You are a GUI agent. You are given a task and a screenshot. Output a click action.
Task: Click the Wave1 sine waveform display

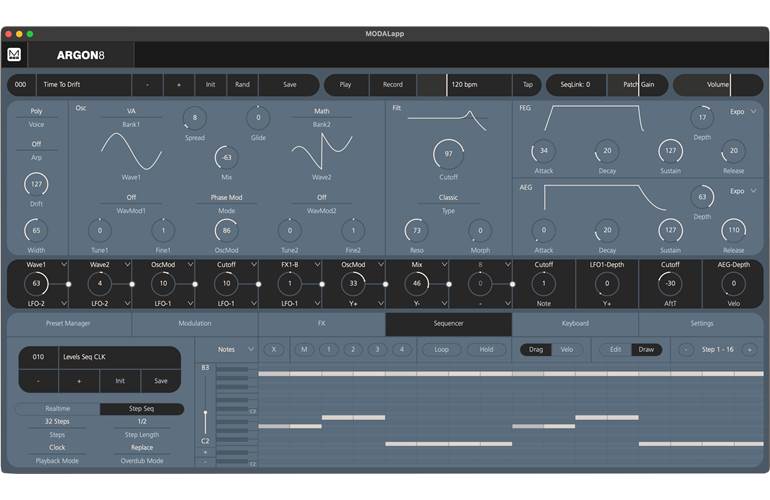click(131, 151)
